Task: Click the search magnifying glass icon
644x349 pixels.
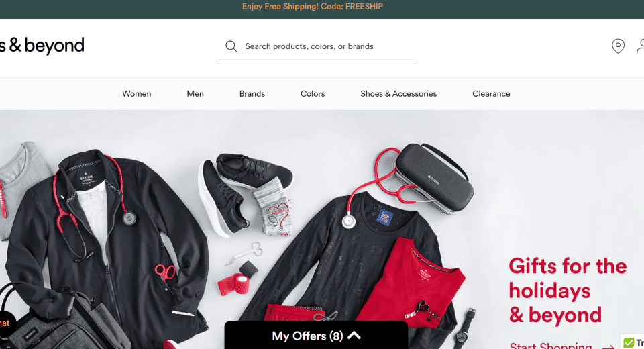Action: pos(231,46)
